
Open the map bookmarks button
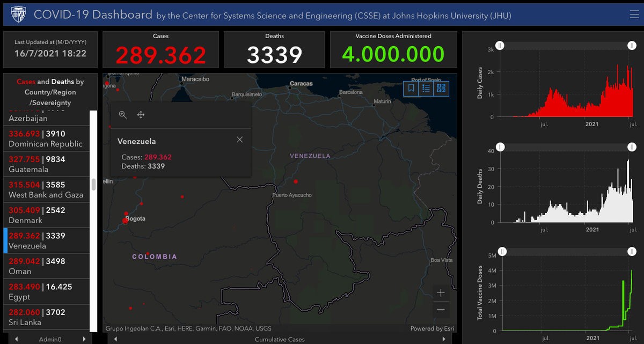[x=411, y=89]
